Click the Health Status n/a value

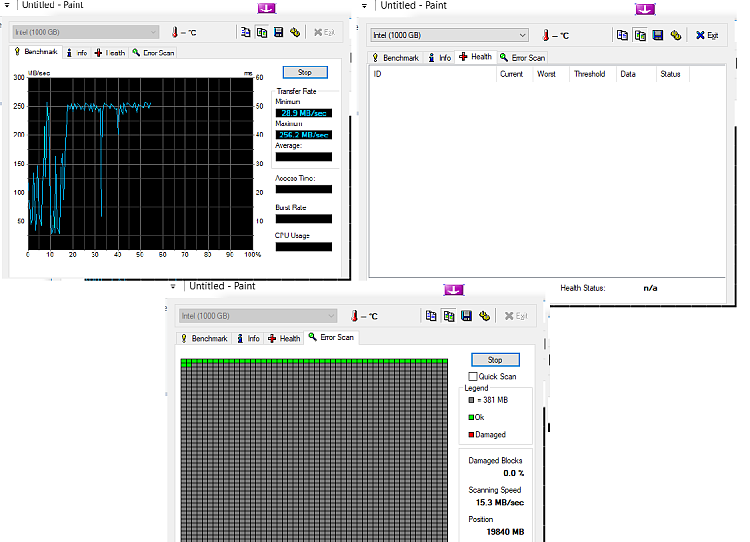click(650, 288)
